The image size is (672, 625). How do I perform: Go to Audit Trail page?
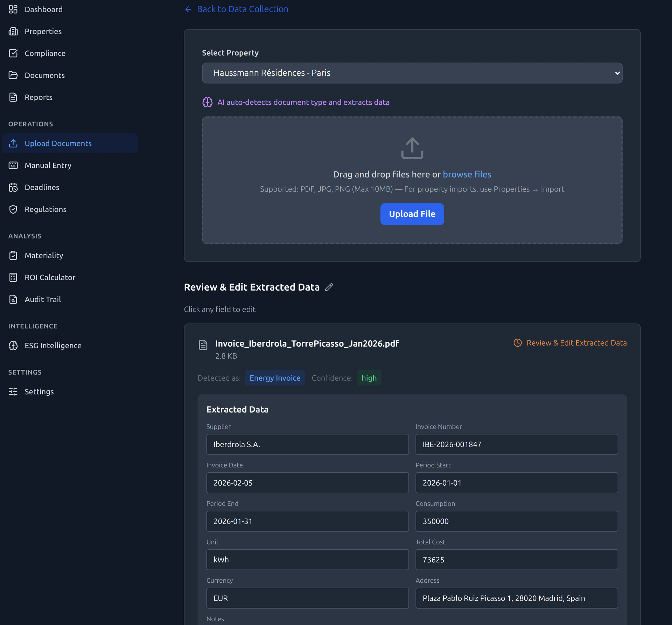[x=43, y=300]
